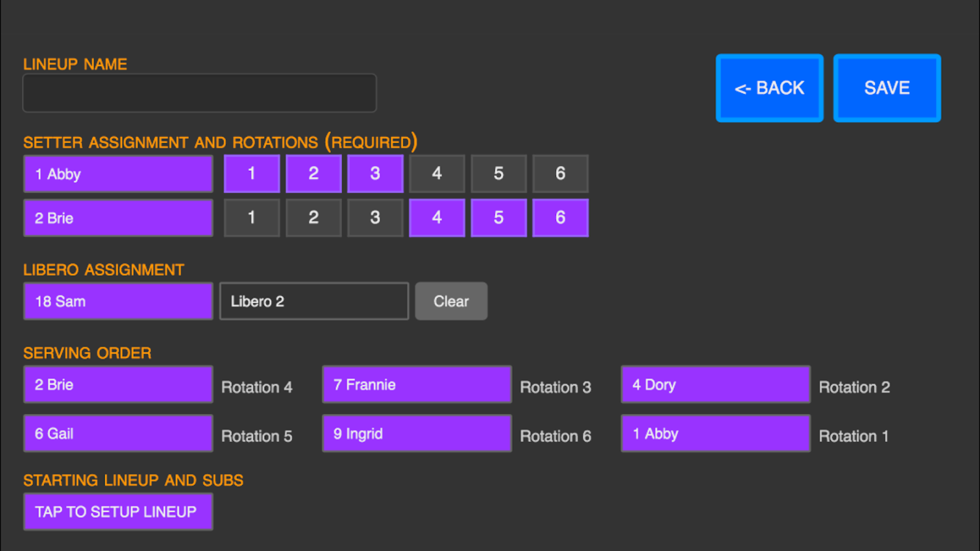Change Rotation 1 server in serving order
Screen dimensions: 980x551
pos(715,433)
